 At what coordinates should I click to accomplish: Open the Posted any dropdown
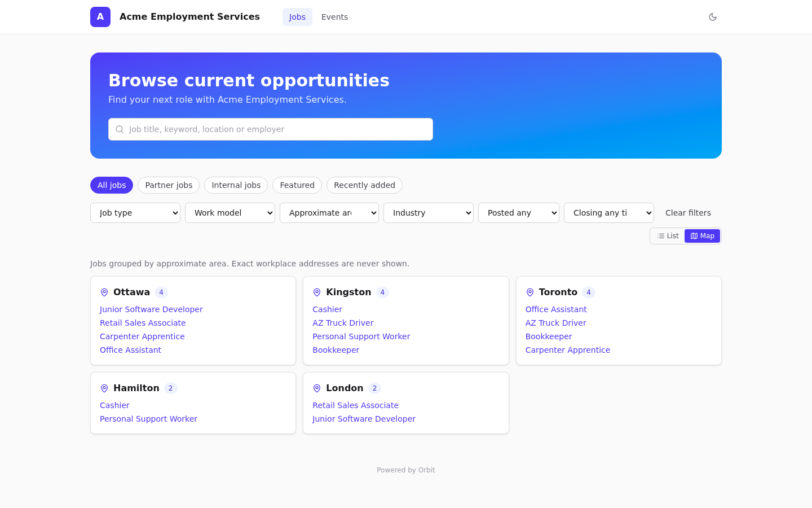pos(519,213)
